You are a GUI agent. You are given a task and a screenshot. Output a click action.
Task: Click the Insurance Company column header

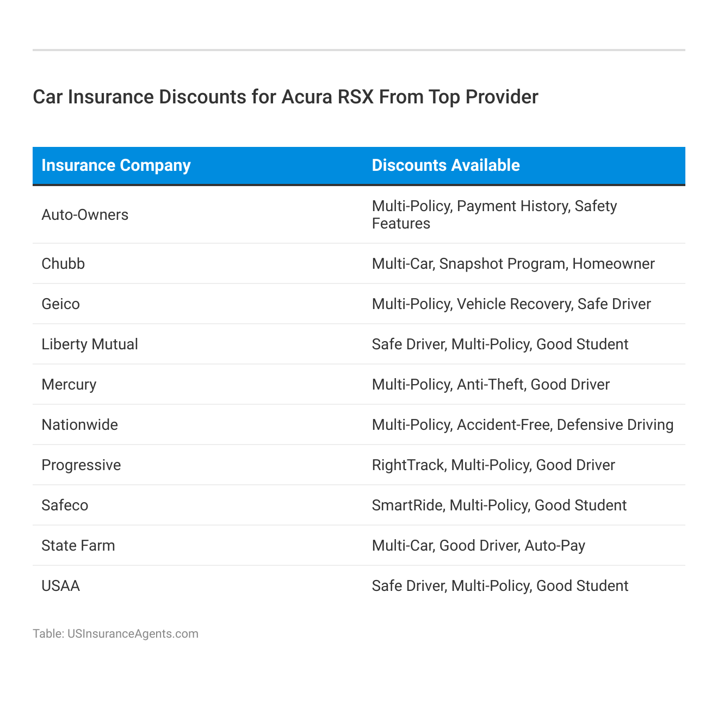coord(116,165)
